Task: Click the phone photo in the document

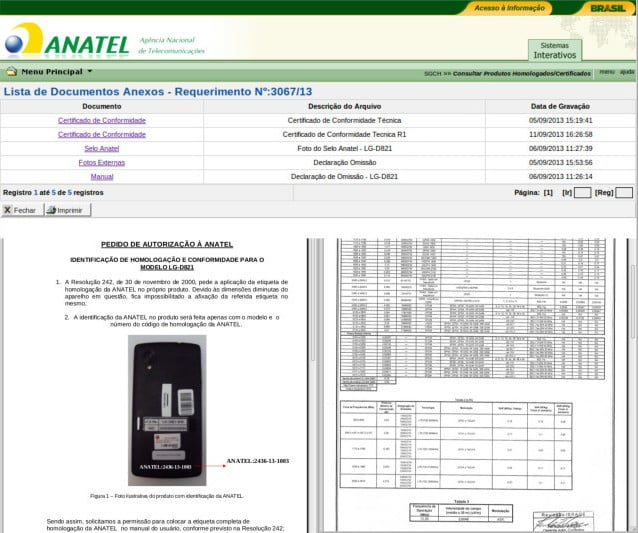Action: [167, 410]
